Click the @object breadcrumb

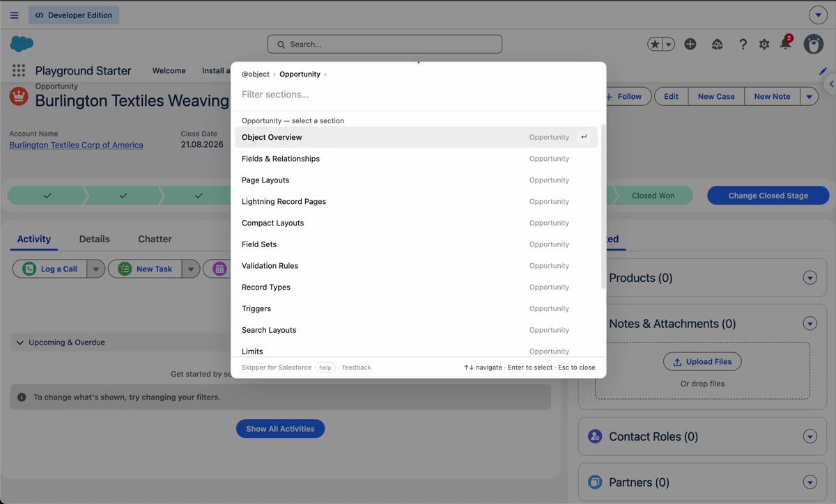256,74
